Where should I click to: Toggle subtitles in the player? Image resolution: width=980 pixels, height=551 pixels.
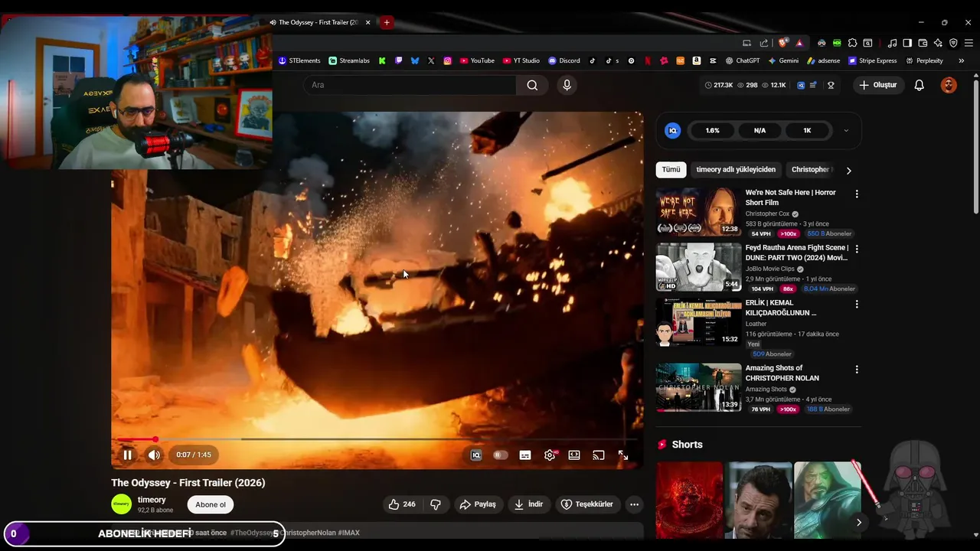[525, 455]
